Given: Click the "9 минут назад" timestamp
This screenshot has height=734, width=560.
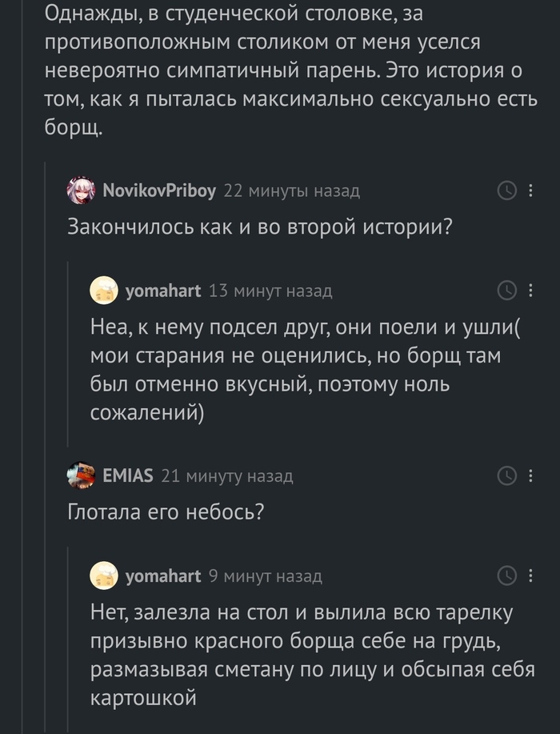Looking at the screenshot, I should [x=265, y=576].
